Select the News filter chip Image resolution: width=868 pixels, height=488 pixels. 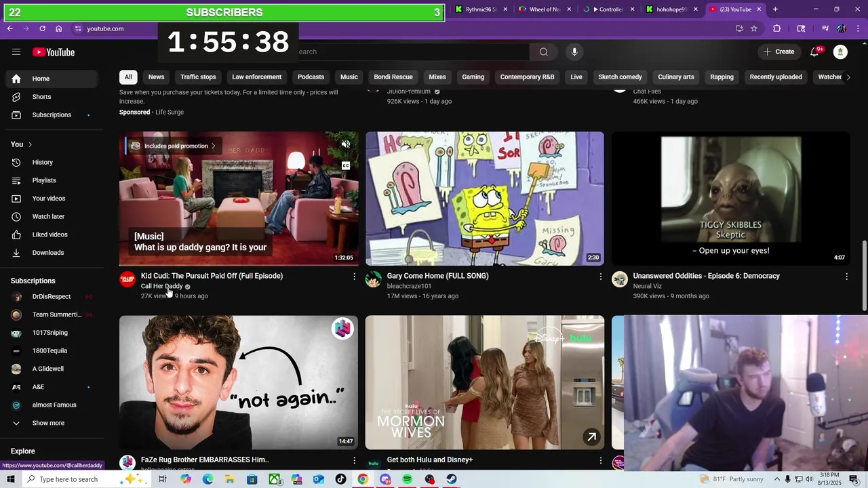[157, 77]
